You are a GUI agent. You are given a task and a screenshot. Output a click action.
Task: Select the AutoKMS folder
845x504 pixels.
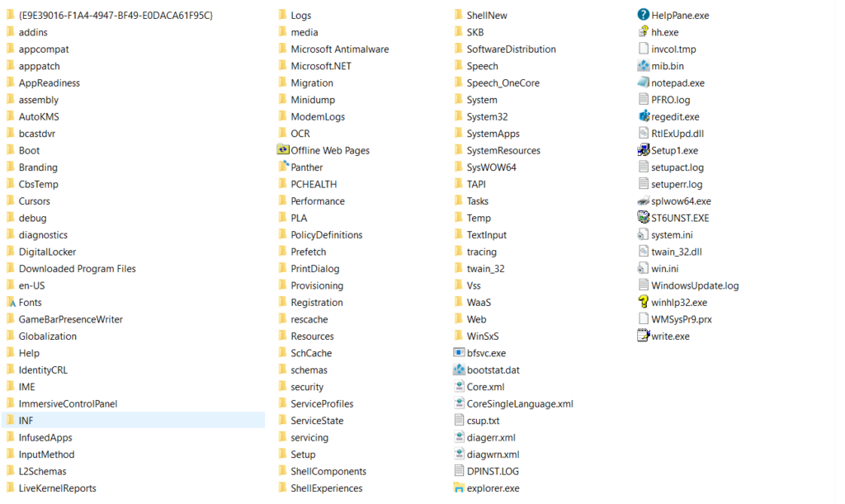coord(32,116)
